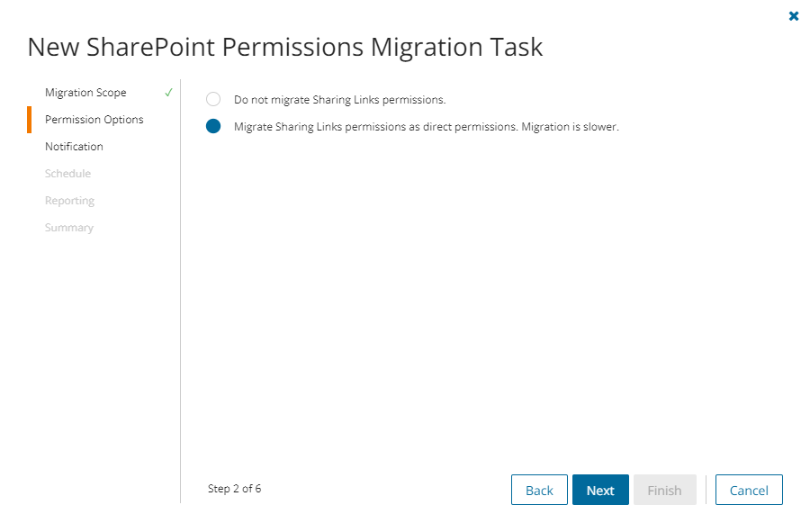Click the 'Migration is slower' option label text
The height and width of the screenshot is (532, 810).
426,127
